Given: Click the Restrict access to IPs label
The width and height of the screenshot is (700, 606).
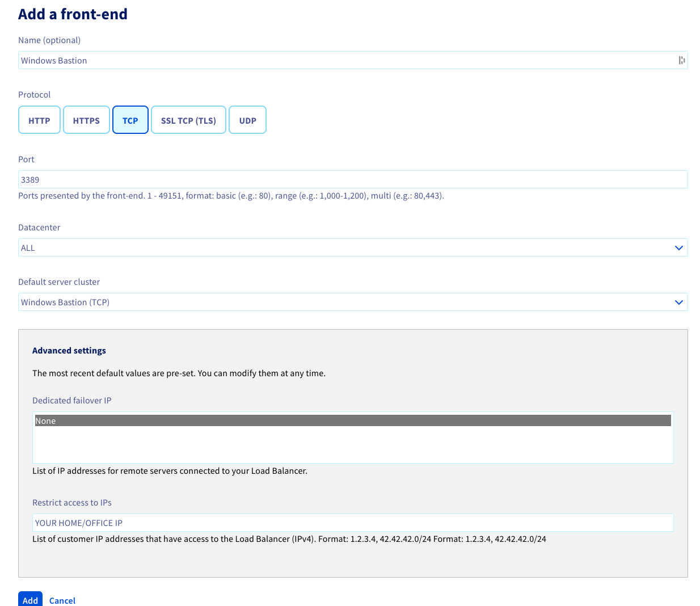Looking at the screenshot, I should 72,503.
